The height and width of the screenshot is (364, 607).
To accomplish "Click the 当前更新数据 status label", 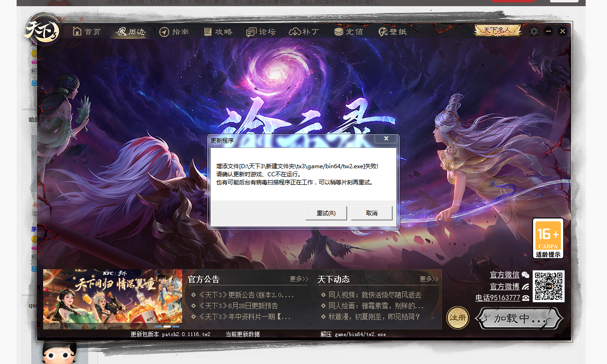I will click(x=242, y=334).
